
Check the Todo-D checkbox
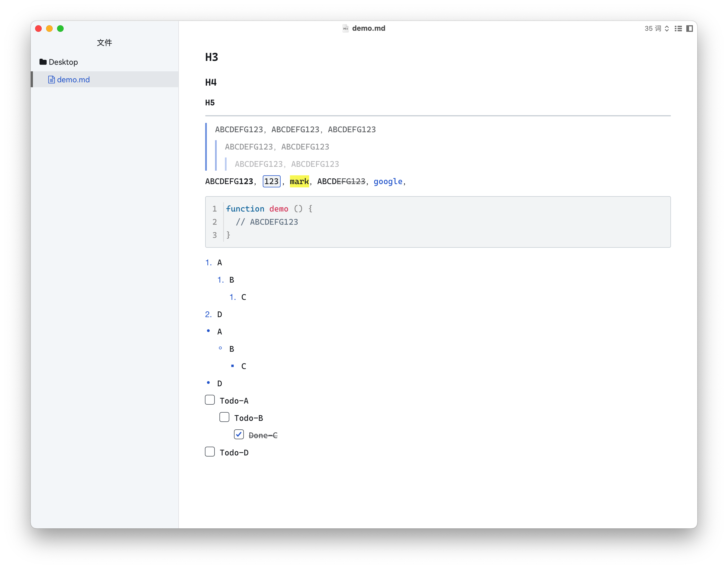210,452
